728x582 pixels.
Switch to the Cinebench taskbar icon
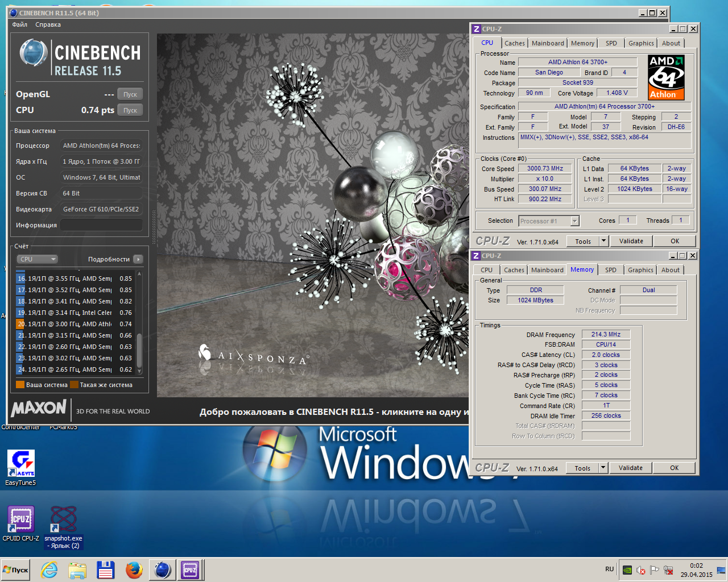(163, 569)
